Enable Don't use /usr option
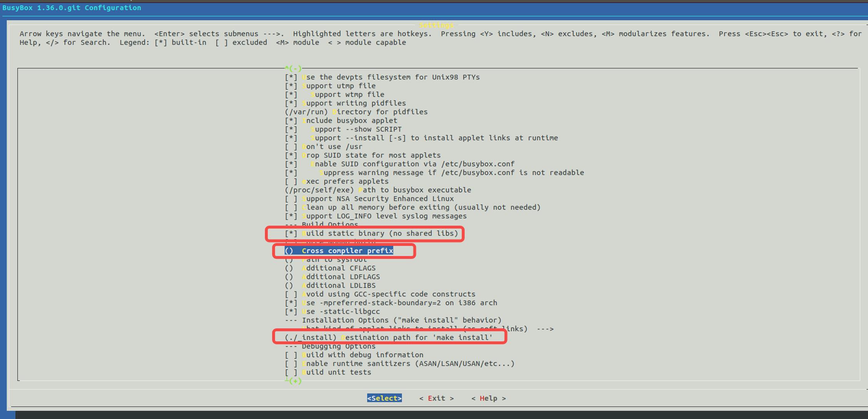 [323, 146]
